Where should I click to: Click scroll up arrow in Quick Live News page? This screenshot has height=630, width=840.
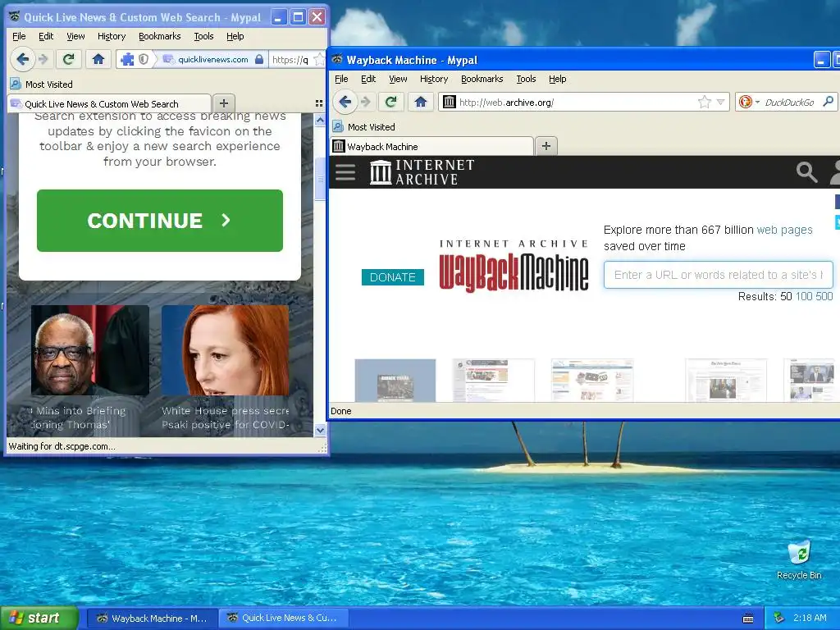coord(320,120)
